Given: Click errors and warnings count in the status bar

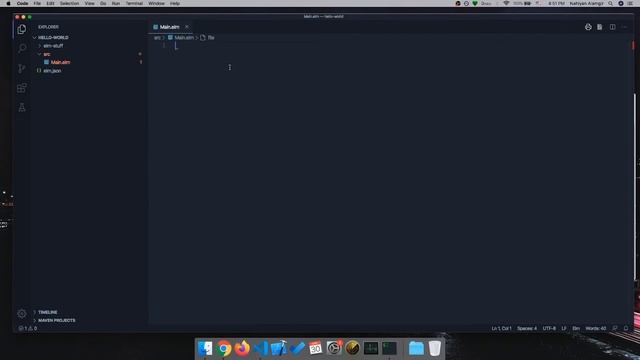Looking at the screenshot, I should 28,328.
